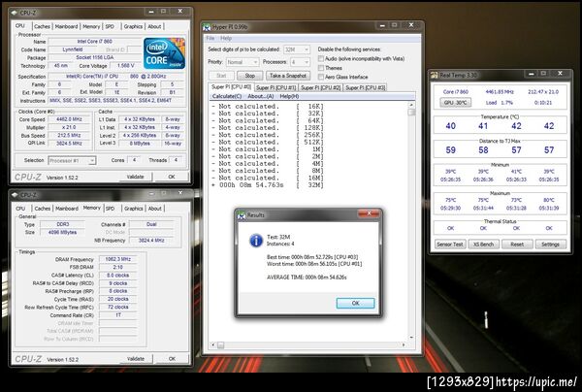Confirm the Results dialog with OK
Viewport: 582px width, 392px height.
click(x=355, y=303)
